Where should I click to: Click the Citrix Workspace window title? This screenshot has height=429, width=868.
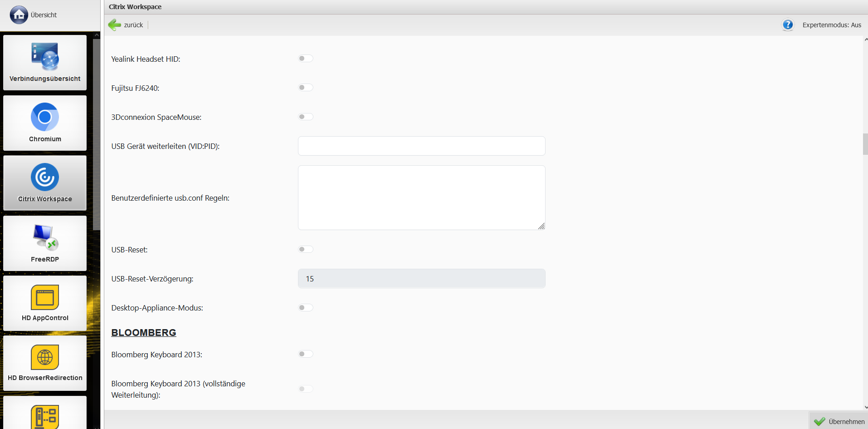[x=135, y=7]
